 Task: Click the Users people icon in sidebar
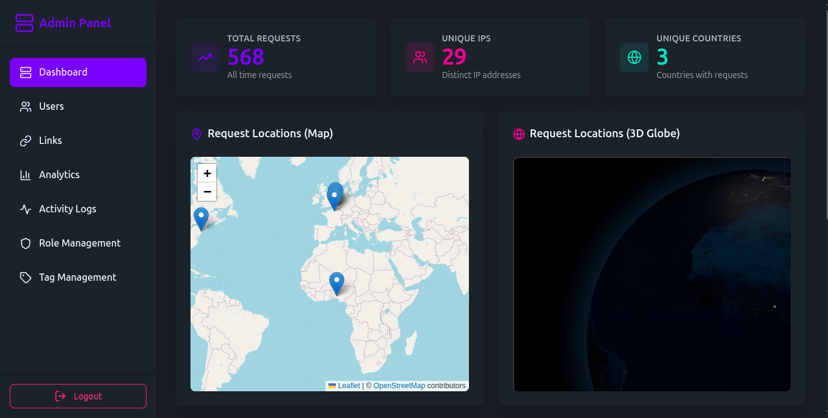25,107
